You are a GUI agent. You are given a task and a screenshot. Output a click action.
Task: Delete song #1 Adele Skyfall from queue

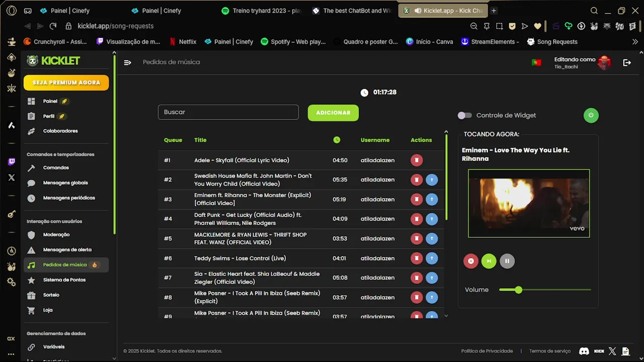[x=417, y=160]
